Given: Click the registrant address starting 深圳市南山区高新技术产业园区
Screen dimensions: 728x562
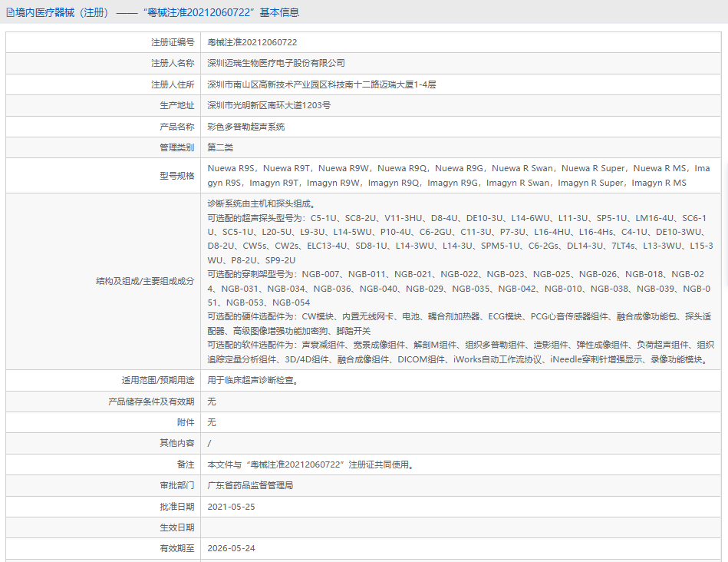Looking at the screenshot, I should coord(321,84).
